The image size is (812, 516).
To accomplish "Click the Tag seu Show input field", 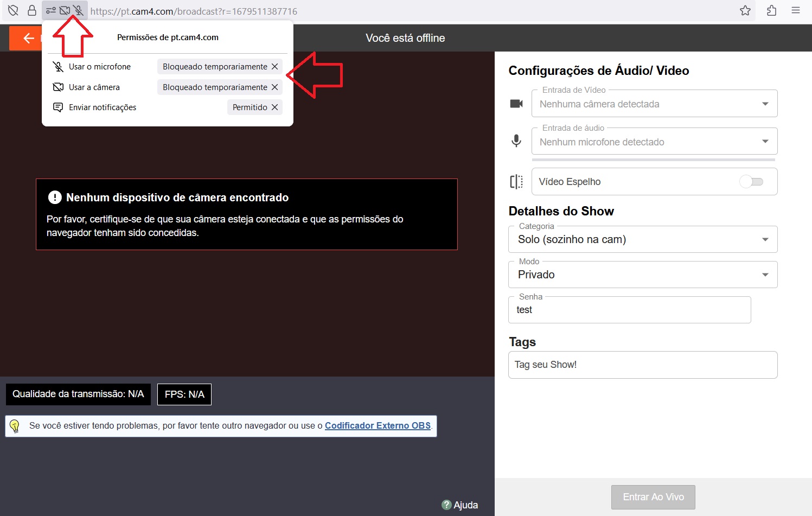I will coord(642,365).
